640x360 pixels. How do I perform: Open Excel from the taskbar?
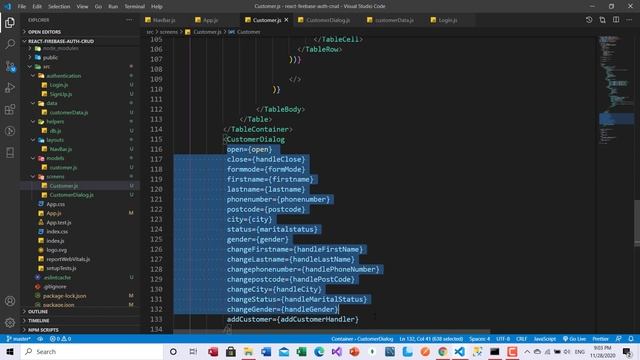302,351
